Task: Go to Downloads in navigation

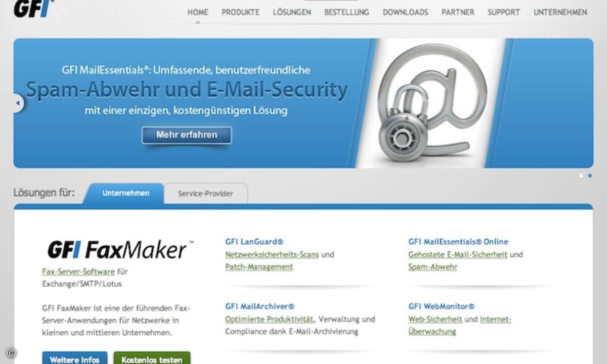Action: (x=405, y=12)
